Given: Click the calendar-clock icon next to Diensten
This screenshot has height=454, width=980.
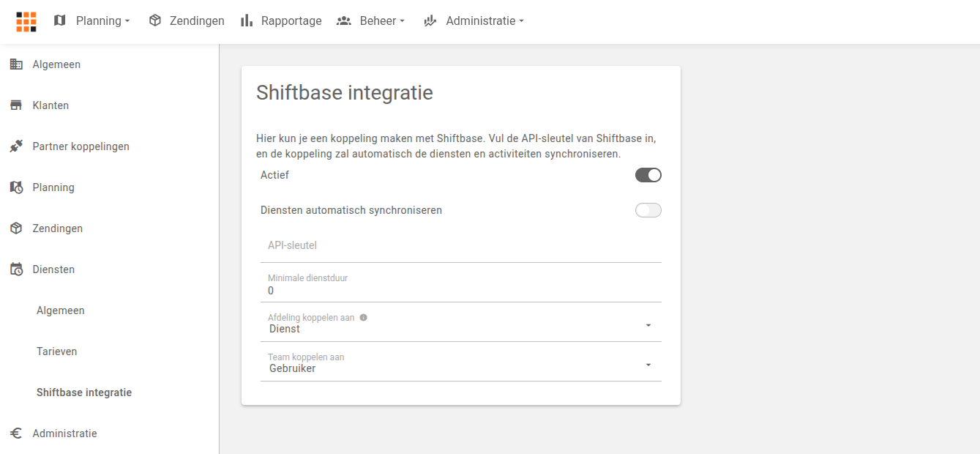Looking at the screenshot, I should [16, 269].
